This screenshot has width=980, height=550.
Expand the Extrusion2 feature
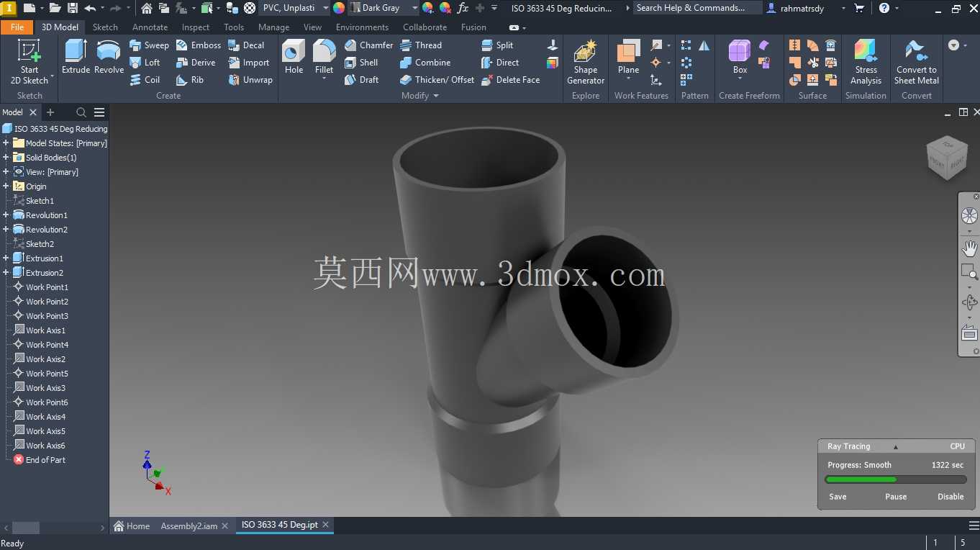tap(6, 273)
